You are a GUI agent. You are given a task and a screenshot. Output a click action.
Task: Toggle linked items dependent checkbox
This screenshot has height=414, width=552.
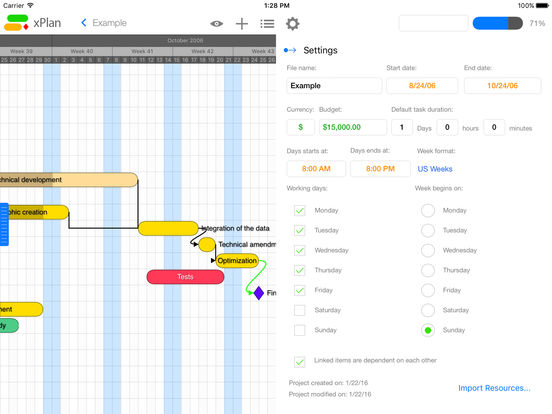pyautogui.click(x=300, y=362)
